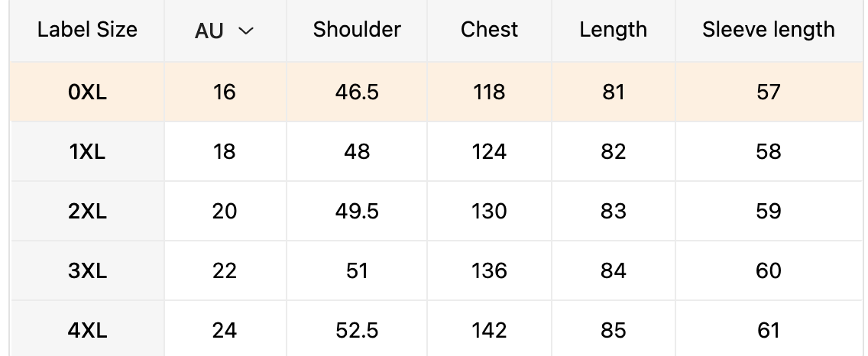
Task: Click AU size 18 cell
Action: [225, 151]
